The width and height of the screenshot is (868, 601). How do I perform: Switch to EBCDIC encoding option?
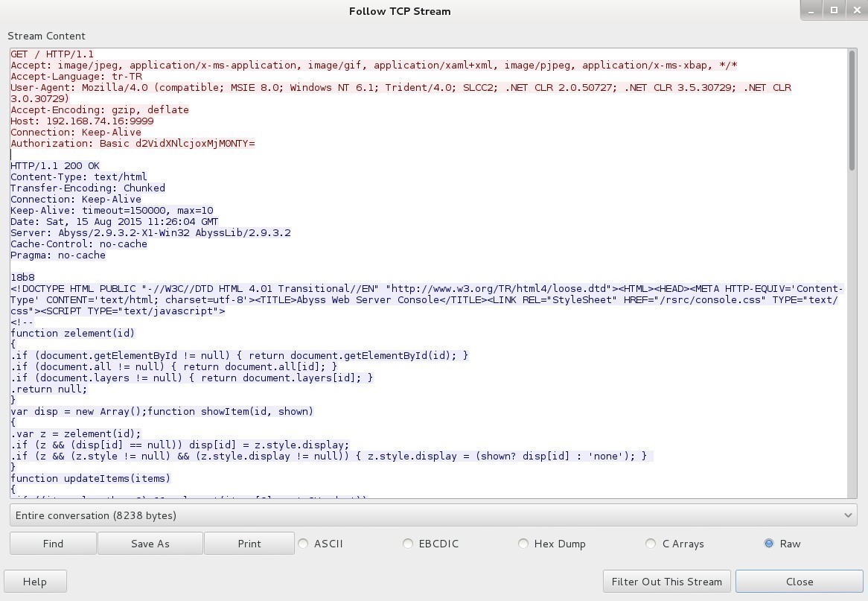click(408, 544)
